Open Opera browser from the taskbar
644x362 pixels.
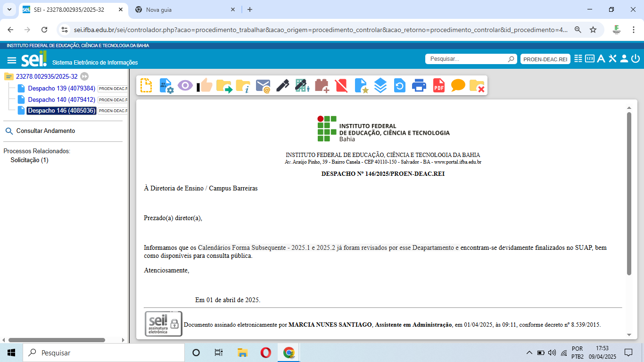tap(265, 353)
